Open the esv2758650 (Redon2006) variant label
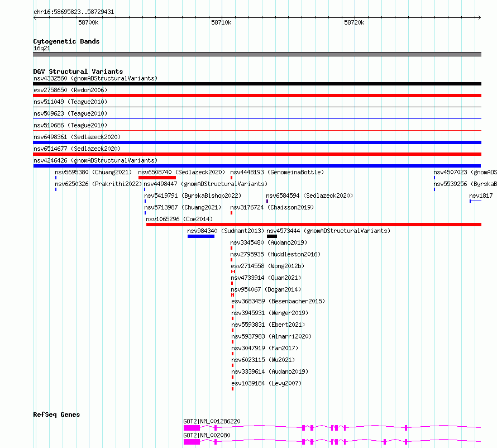Screen dimensions: 497x448 [70, 90]
